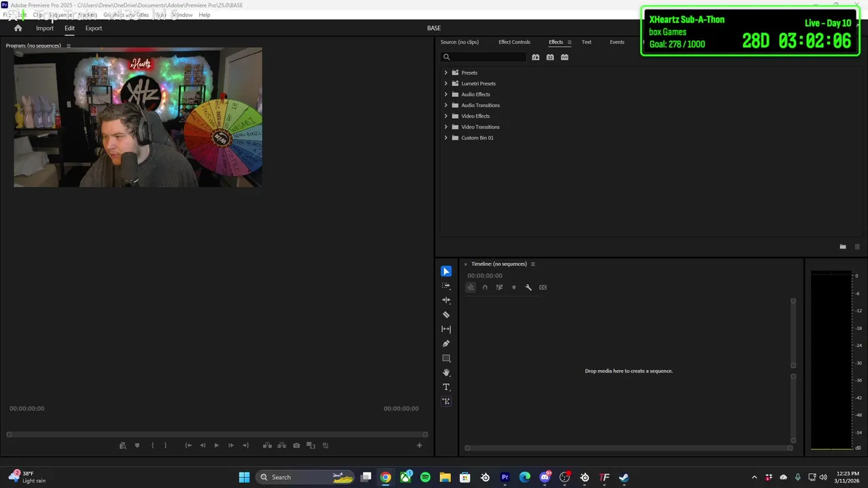Screen dimensions: 868x488
Task: Click the Home icon in header bar
Action: 18,28
